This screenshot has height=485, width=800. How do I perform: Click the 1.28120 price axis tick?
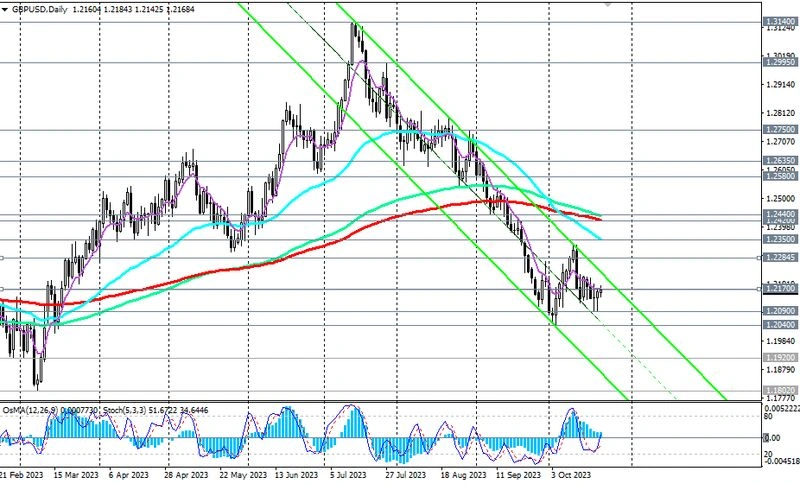click(x=781, y=113)
